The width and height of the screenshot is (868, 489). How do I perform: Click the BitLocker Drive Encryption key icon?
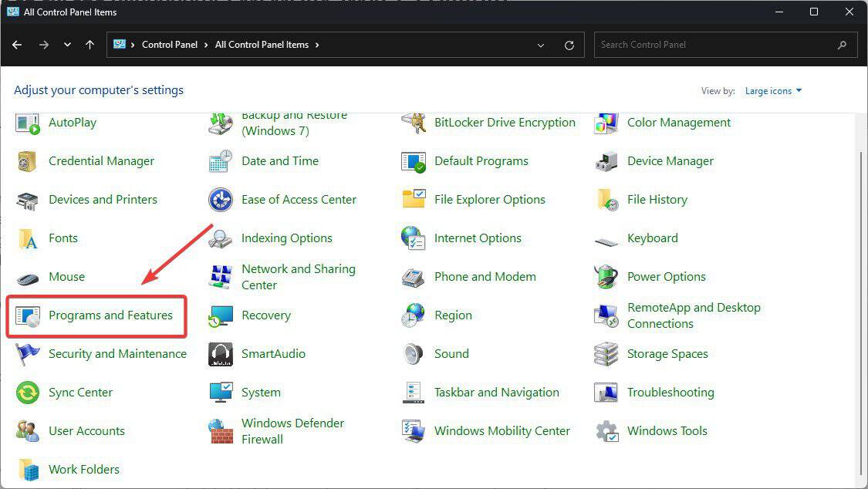coord(414,123)
